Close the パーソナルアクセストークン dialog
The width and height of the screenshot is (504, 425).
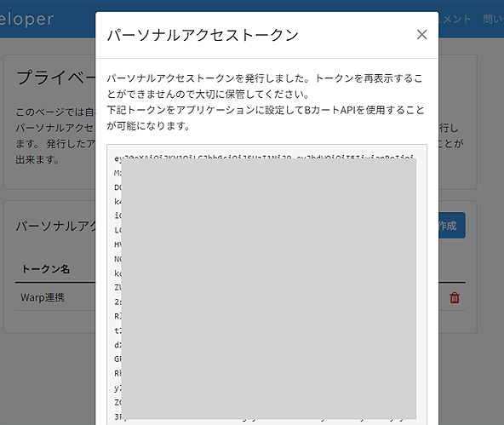coord(421,35)
